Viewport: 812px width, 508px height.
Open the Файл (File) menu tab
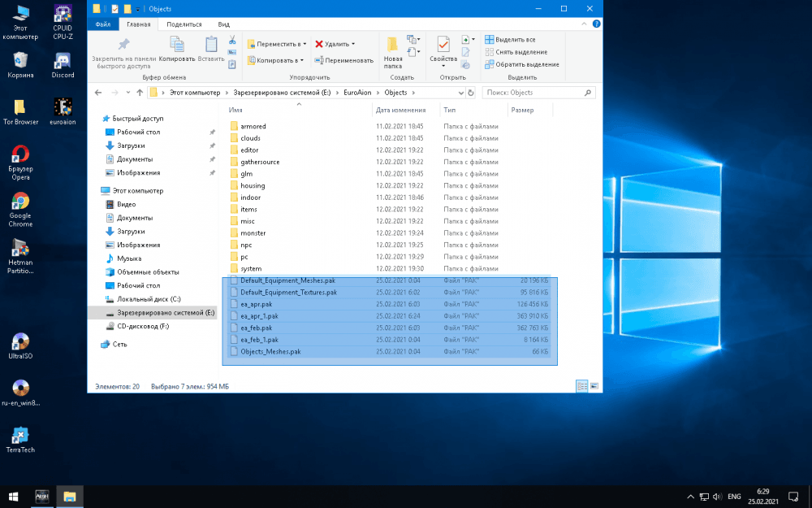(103, 24)
